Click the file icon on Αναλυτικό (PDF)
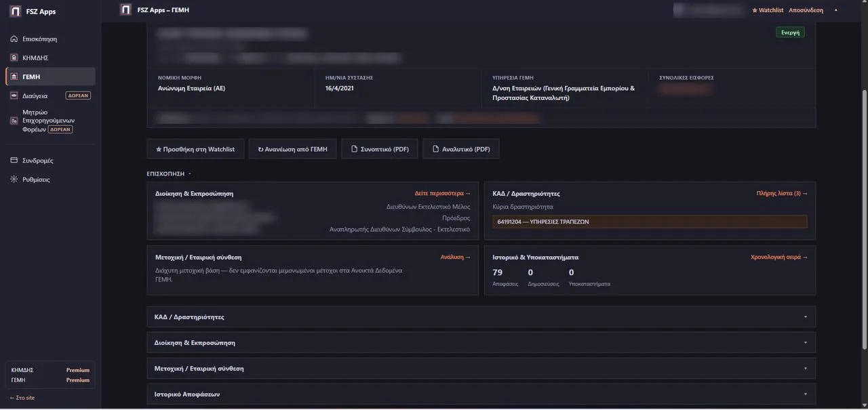 click(x=435, y=149)
